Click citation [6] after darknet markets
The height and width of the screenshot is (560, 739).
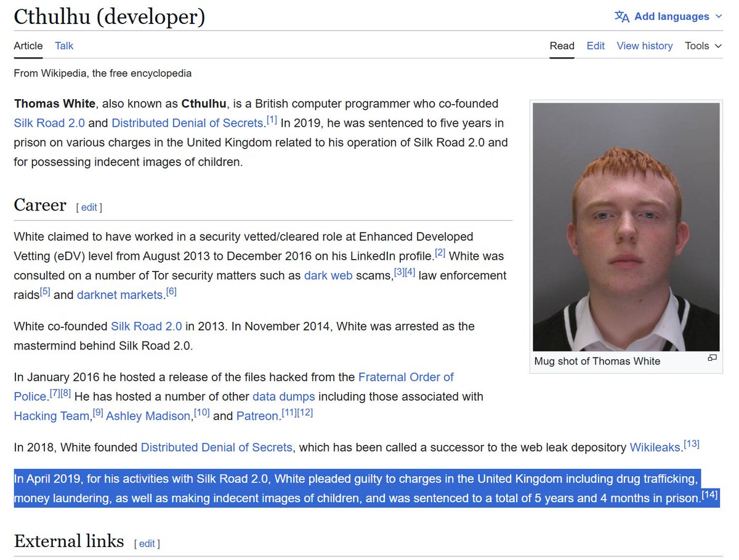171,292
